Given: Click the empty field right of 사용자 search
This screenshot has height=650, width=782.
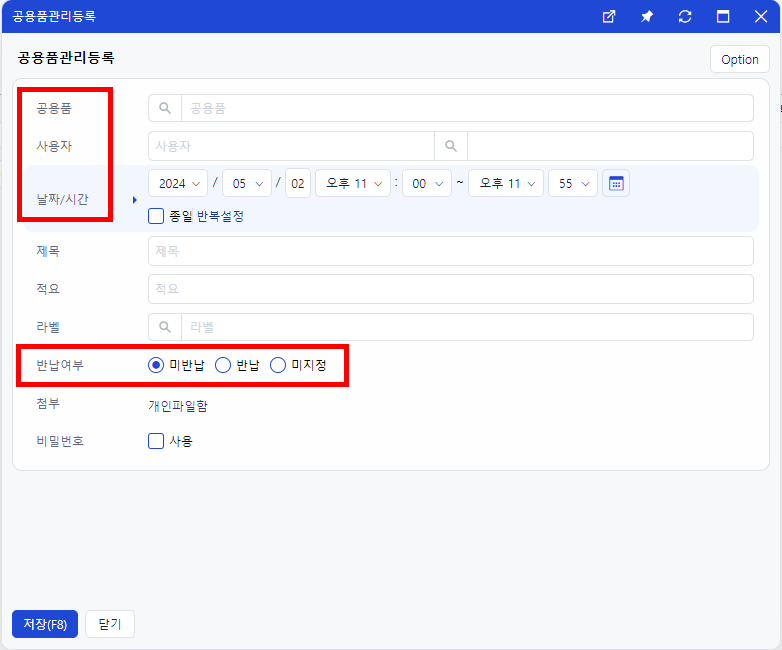Looking at the screenshot, I should 610,146.
